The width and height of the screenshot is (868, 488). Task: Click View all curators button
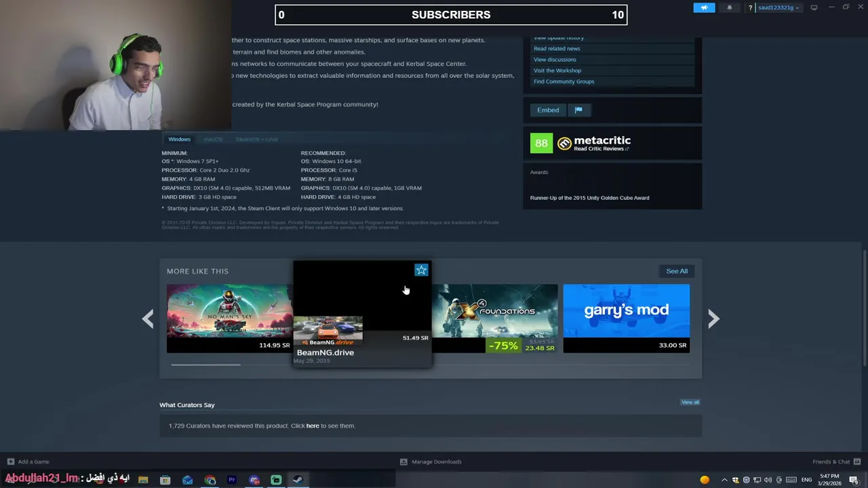(690, 402)
